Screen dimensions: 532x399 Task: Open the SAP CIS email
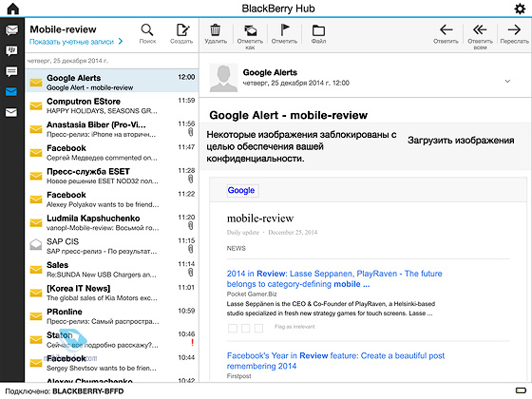click(x=112, y=246)
